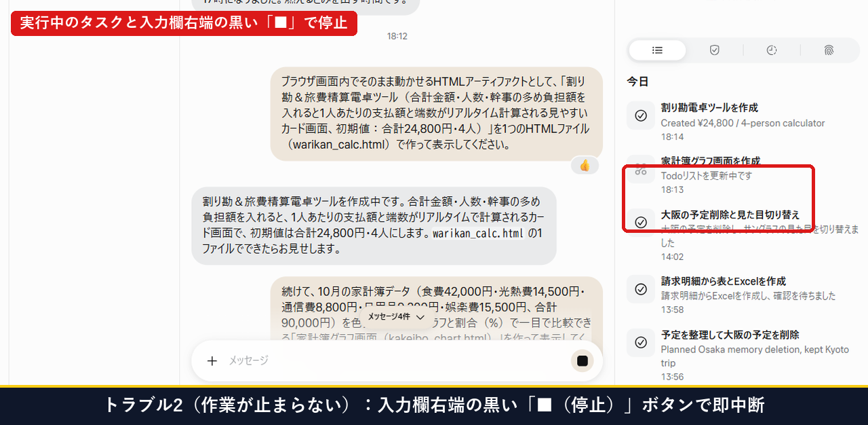
Task: Click the 14:02 timestamp in task list
Action: pyautogui.click(x=672, y=257)
